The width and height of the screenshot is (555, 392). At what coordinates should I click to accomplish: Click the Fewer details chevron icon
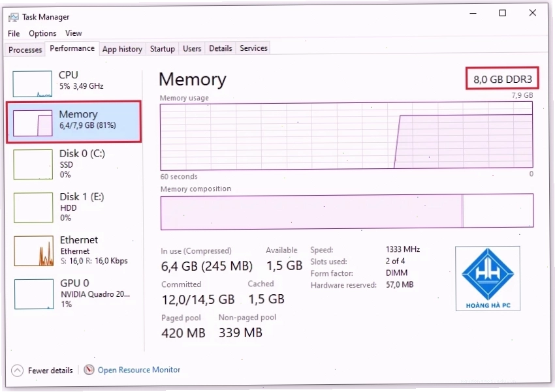18,370
